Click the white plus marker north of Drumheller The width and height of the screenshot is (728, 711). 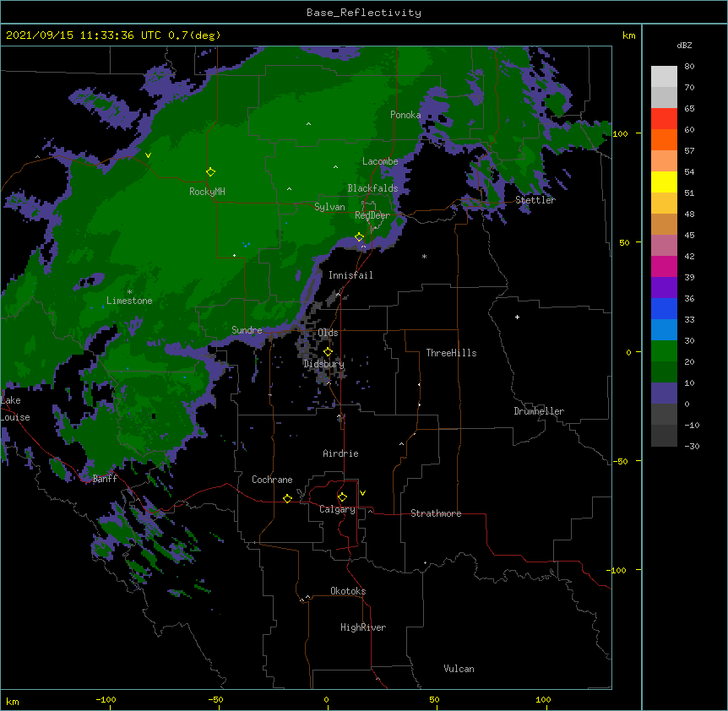517,317
